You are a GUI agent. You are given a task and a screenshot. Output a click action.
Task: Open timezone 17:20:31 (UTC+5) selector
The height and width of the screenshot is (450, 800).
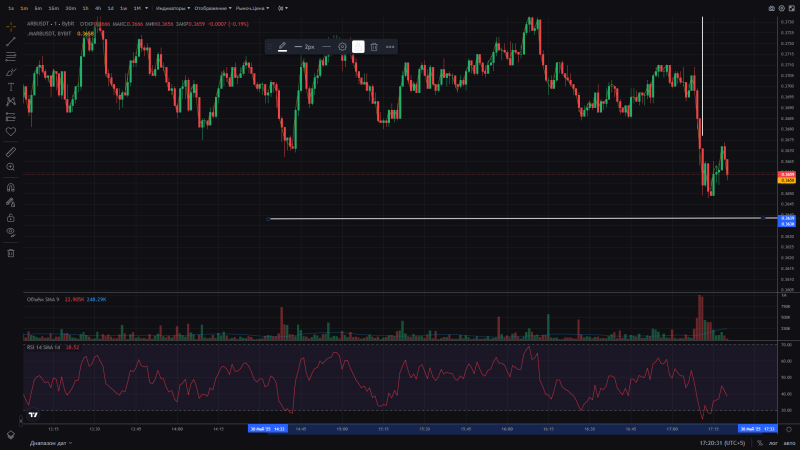click(722, 443)
